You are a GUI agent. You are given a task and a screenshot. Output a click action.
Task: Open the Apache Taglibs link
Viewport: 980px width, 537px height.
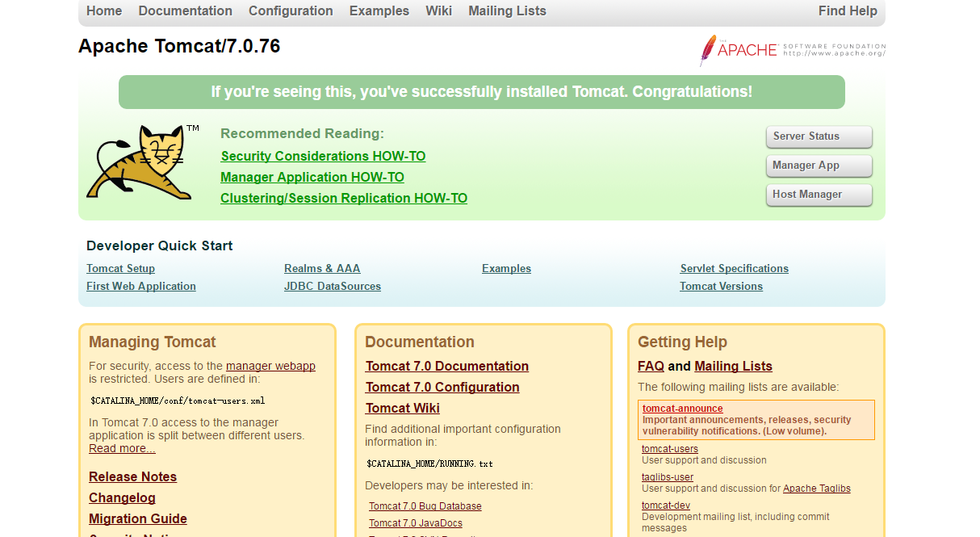(817, 489)
